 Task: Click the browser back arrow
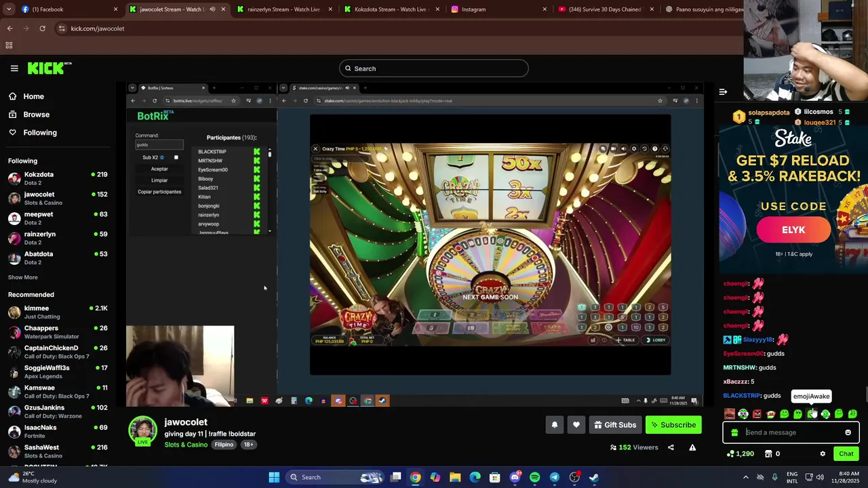coord(9,28)
